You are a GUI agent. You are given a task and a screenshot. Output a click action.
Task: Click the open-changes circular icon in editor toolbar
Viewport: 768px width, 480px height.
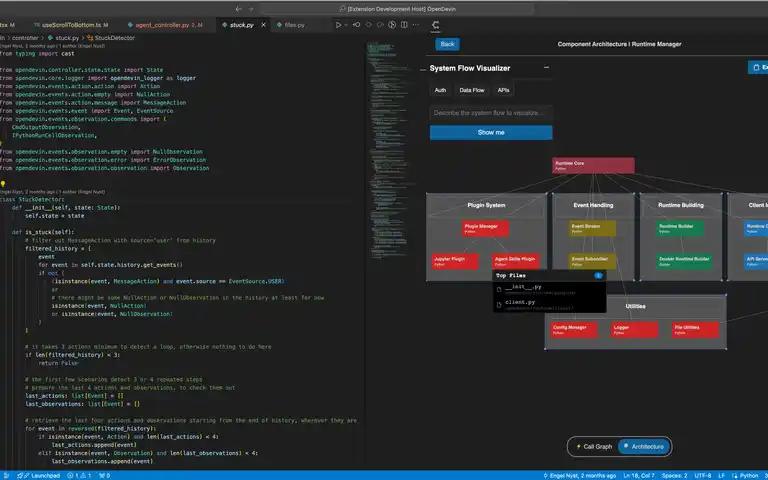point(392,24)
